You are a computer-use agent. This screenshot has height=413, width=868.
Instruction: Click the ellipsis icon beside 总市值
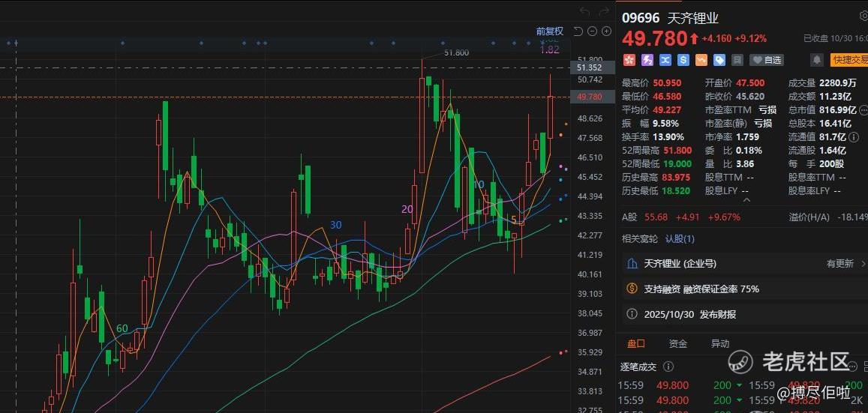click(x=863, y=110)
